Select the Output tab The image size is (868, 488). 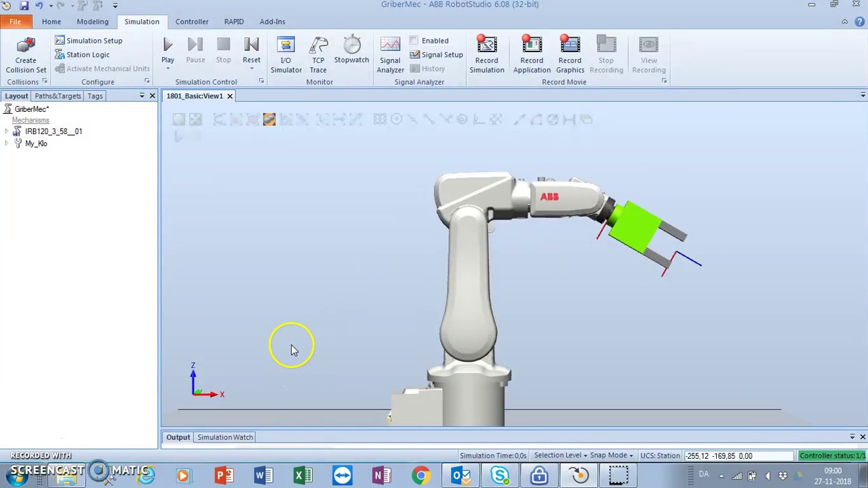pos(178,437)
